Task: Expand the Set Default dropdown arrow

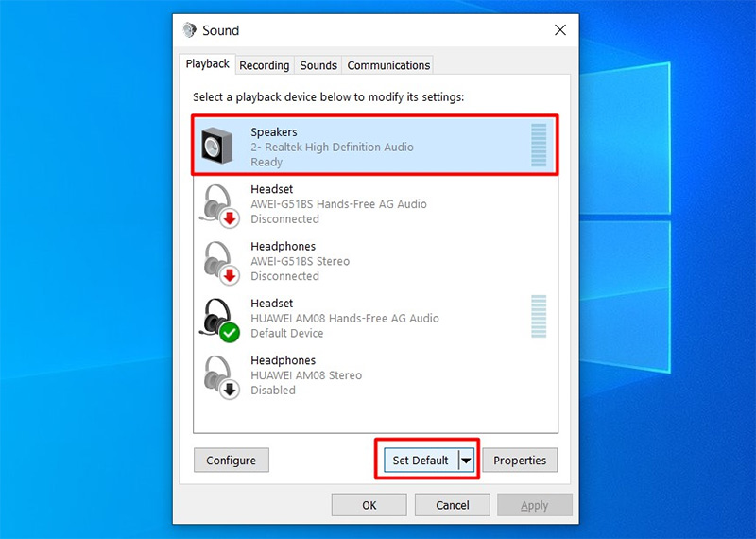Action: tap(466, 461)
